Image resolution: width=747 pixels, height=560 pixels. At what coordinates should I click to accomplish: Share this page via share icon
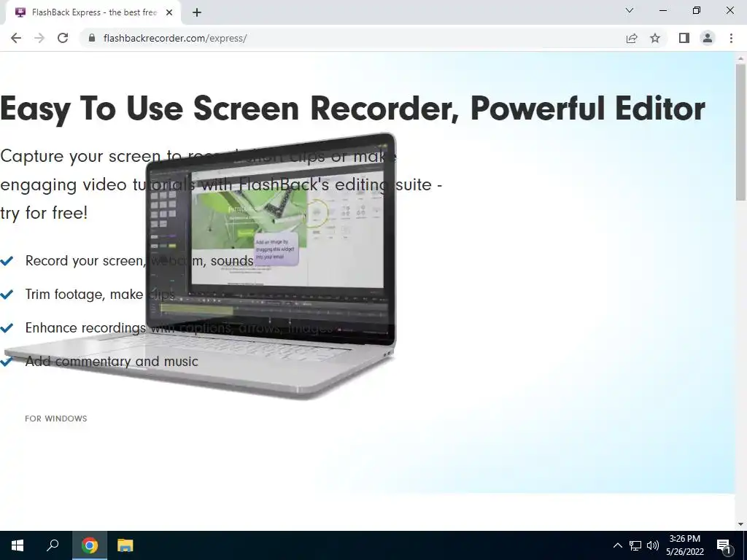click(x=632, y=38)
